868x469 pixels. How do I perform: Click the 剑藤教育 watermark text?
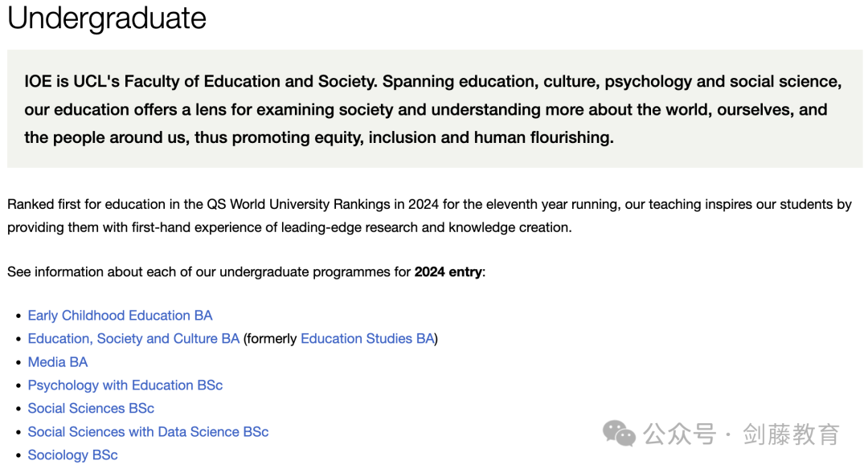[791, 434]
